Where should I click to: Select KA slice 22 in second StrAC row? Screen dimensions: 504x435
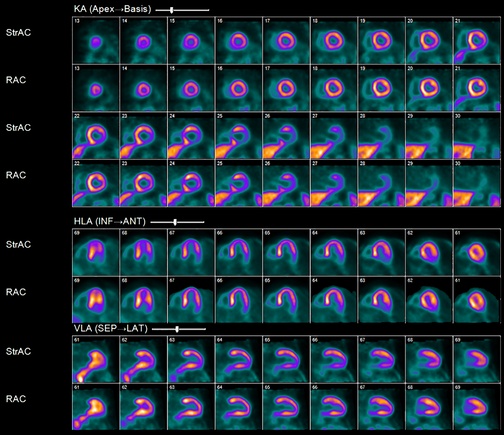[x=95, y=136]
